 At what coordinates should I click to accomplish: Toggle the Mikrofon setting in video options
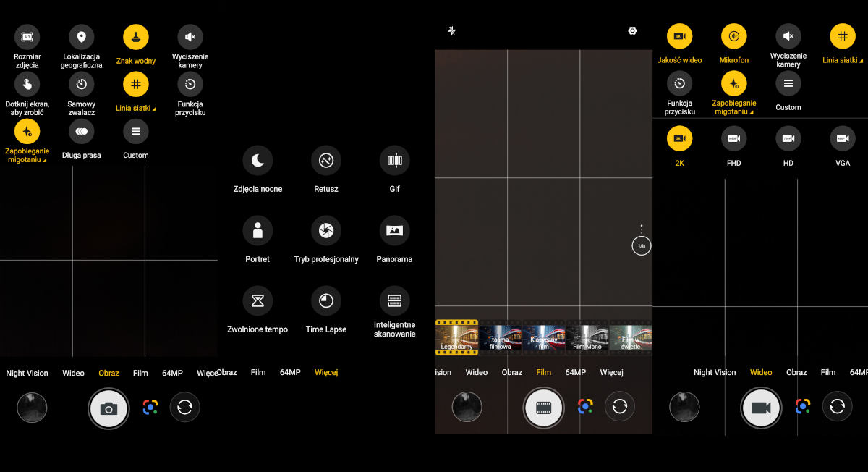[x=733, y=36]
